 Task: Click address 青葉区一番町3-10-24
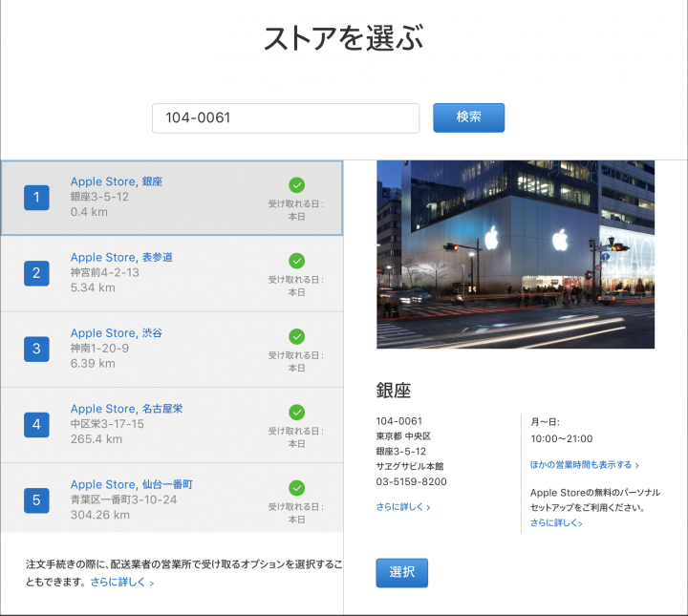click(123, 499)
